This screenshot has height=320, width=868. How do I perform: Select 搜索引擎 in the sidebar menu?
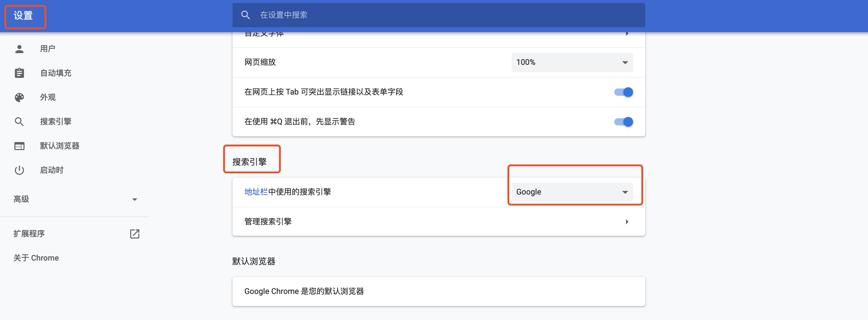click(56, 122)
